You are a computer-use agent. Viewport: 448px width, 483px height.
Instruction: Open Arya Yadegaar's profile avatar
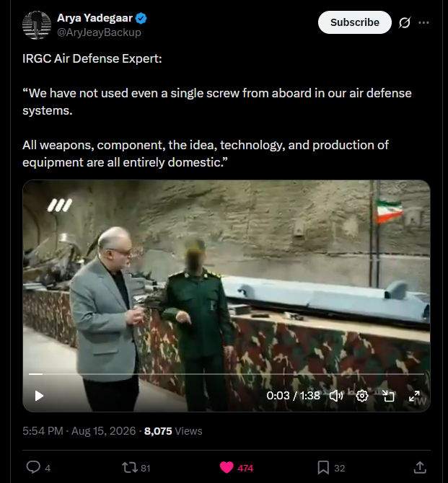click(x=37, y=25)
